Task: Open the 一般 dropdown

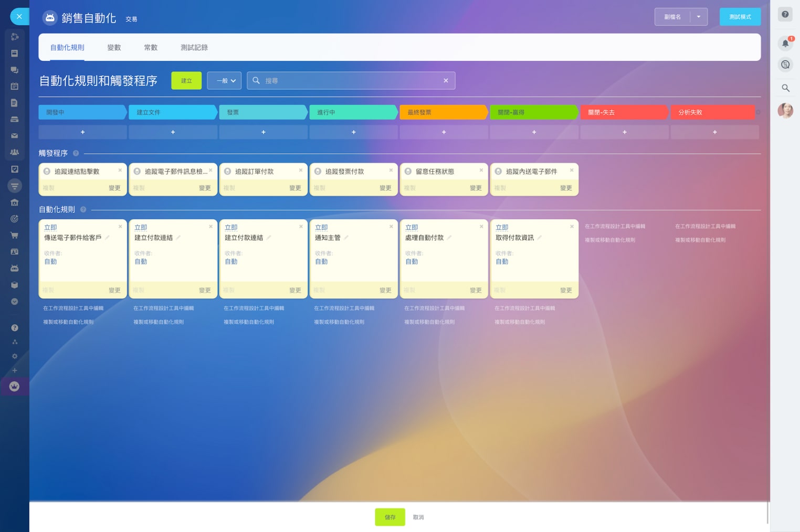Action: tap(225, 81)
